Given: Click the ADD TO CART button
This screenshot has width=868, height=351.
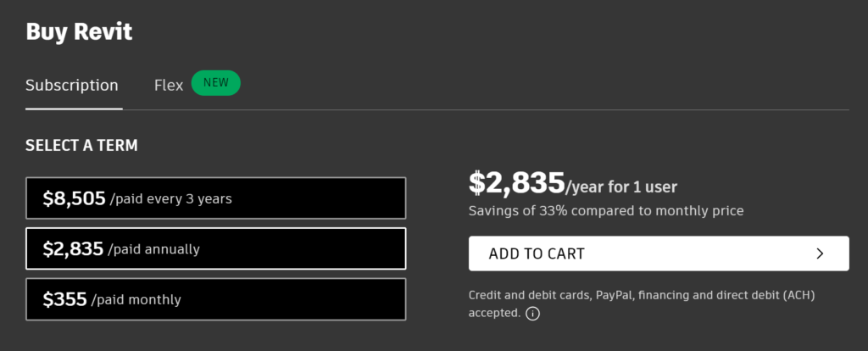Looking at the screenshot, I should click(659, 253).
